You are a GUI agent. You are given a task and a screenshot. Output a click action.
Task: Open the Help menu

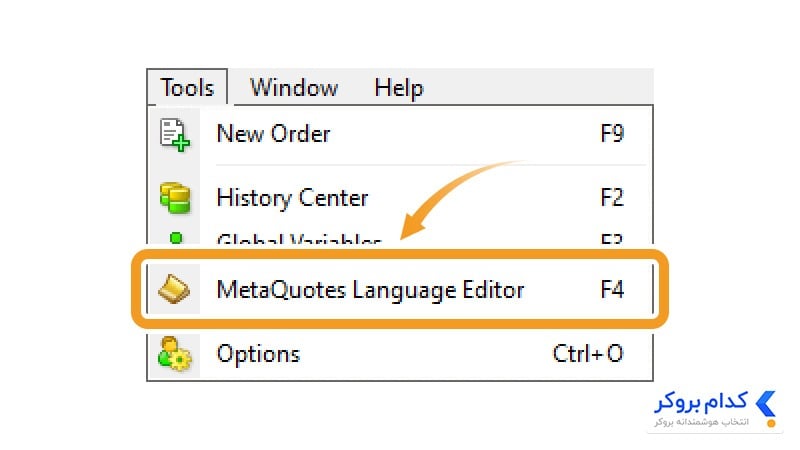click(398, 88)
